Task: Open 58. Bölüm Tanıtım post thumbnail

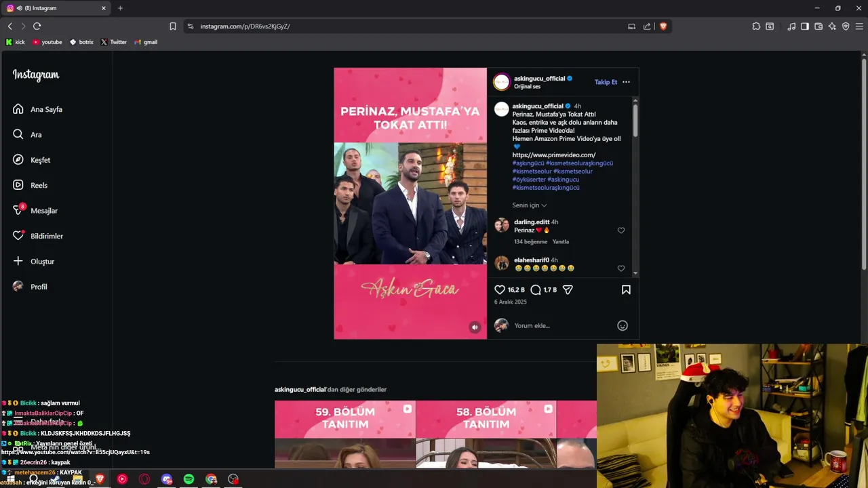Action: pos(486,434)
